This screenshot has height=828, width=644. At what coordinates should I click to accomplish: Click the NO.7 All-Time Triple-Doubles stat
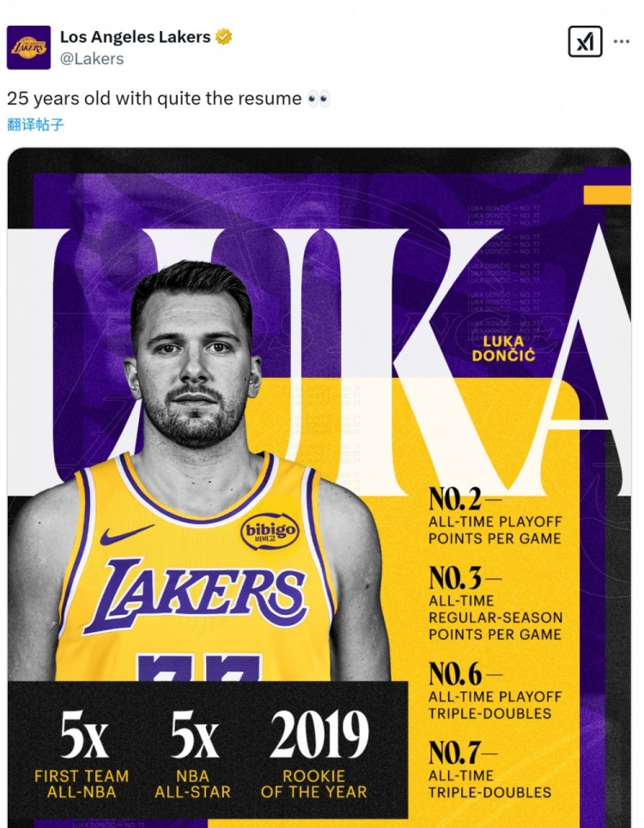tap(489, 770)
